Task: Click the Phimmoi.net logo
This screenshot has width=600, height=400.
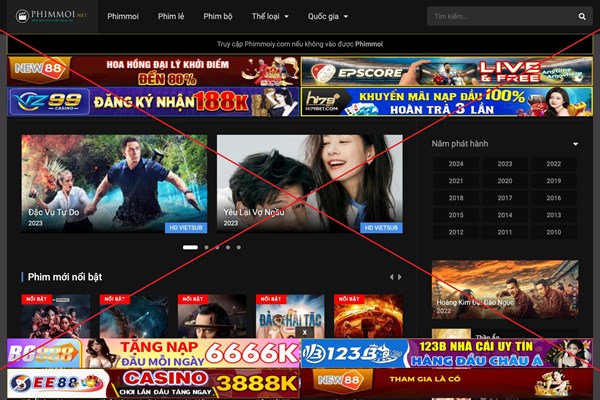Action: pos(51,16)
